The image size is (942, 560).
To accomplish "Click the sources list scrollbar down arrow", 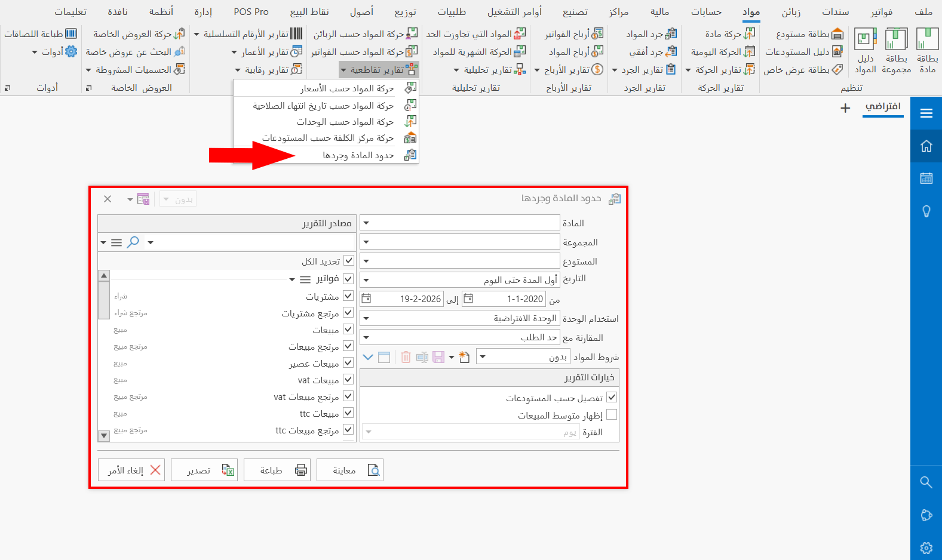I will [x=104, y=436].
